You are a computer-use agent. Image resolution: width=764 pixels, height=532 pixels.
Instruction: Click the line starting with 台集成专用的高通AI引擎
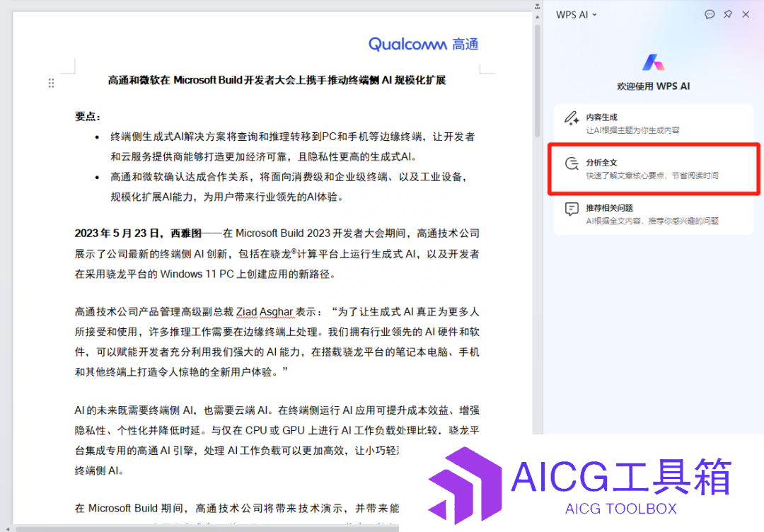tap(237, 451)
